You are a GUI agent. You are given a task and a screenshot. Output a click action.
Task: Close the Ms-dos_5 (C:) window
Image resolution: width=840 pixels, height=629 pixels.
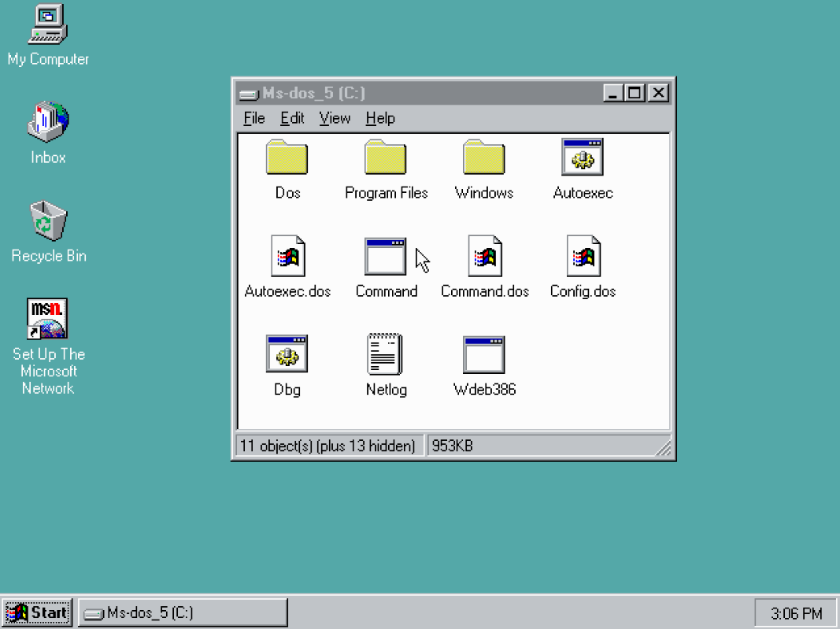(x=658, y=93)
